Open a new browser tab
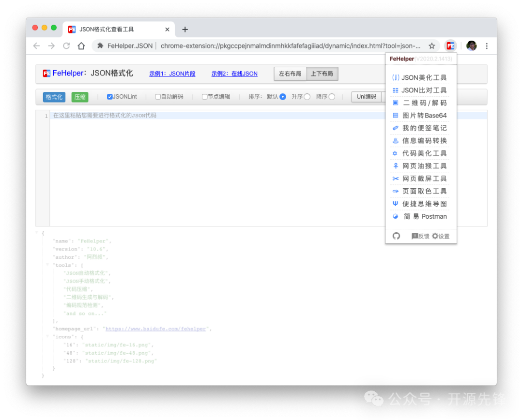The height and width of the screenshot is (420, 523). click(x=185, y=30)
